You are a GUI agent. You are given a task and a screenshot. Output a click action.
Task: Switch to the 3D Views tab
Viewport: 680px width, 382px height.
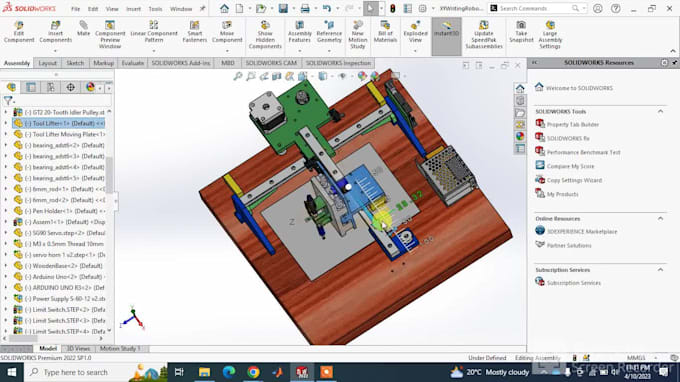78,349
